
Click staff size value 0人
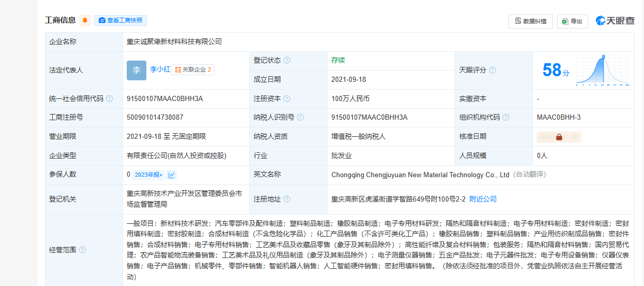pyautogui.click(x=542, y=155)
